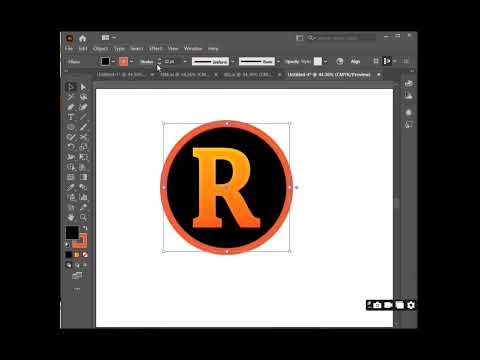The height and width of the screenshot is (360, 480).
Task: Click the Stroke label link
Action: [x=147, y=62]
